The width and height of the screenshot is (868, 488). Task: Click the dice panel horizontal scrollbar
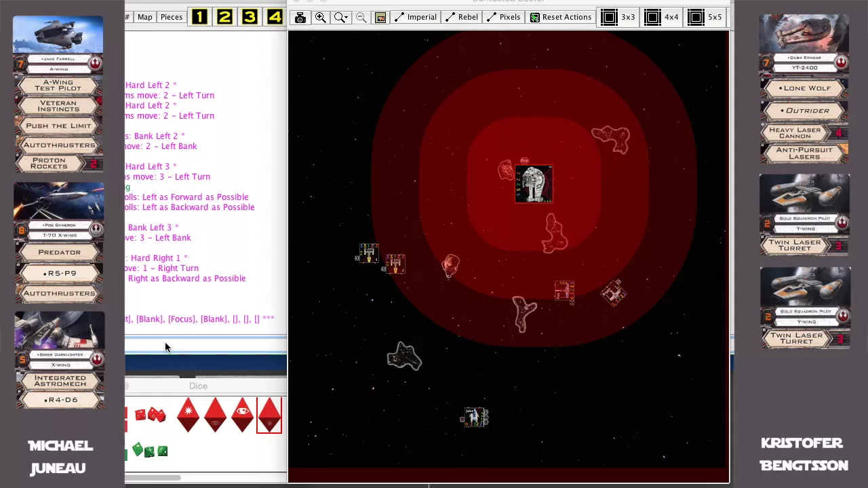153,477
